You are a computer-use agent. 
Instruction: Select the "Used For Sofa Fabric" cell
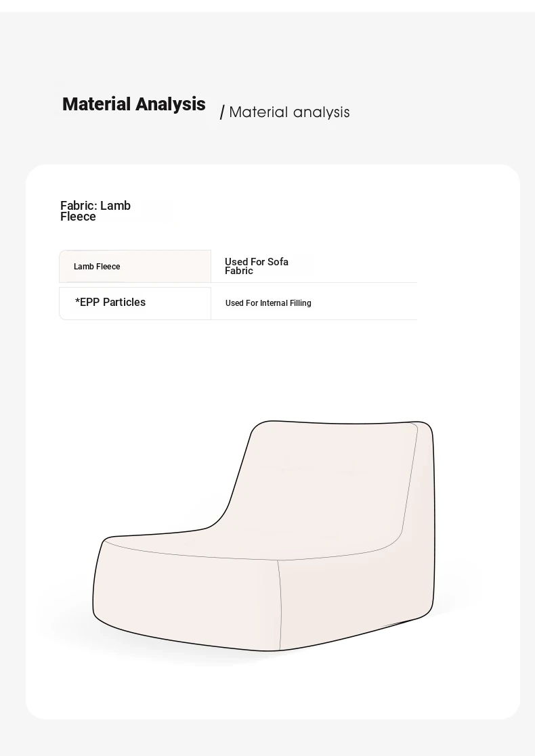(257, 266)
